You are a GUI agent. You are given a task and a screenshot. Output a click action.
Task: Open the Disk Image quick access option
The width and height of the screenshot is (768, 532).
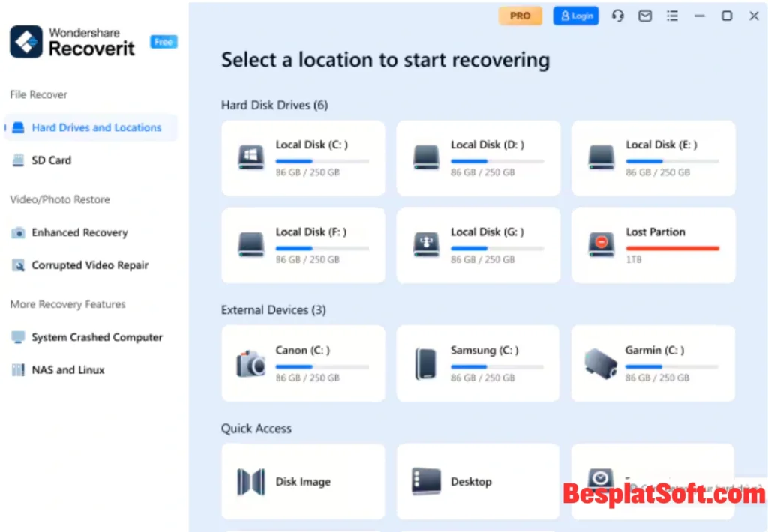(x=302, y=481)
